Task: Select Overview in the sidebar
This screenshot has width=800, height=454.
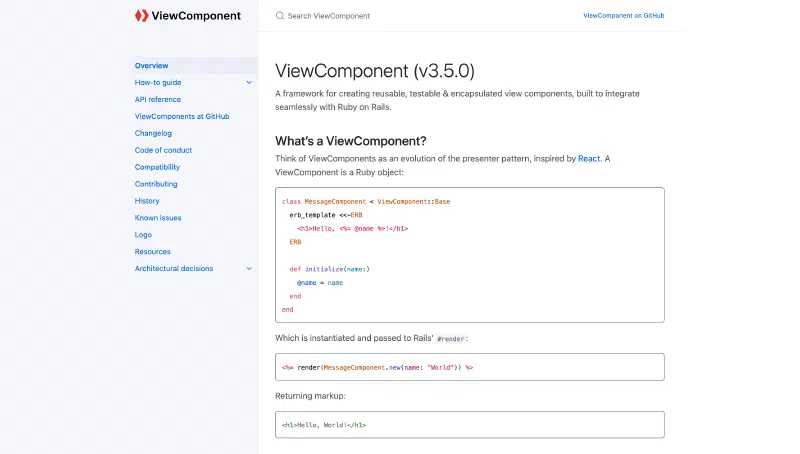Action: 152,65
